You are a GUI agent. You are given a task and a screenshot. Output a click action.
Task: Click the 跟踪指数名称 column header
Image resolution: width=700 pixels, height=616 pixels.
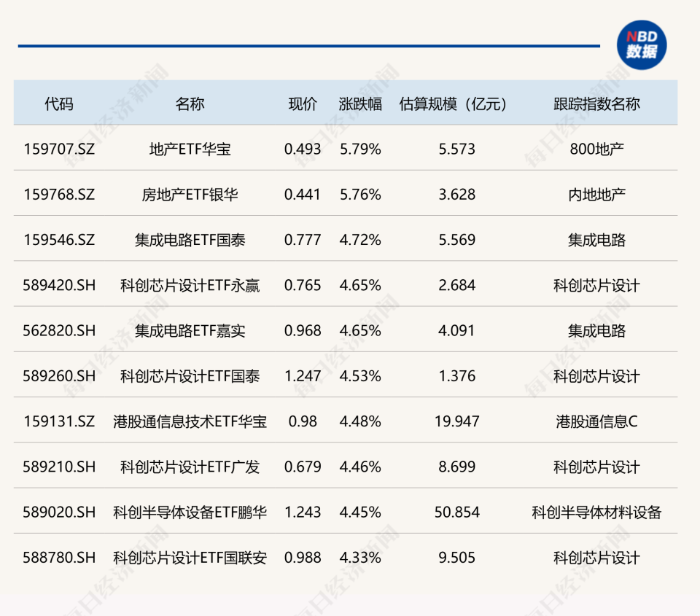coord(597,104)
